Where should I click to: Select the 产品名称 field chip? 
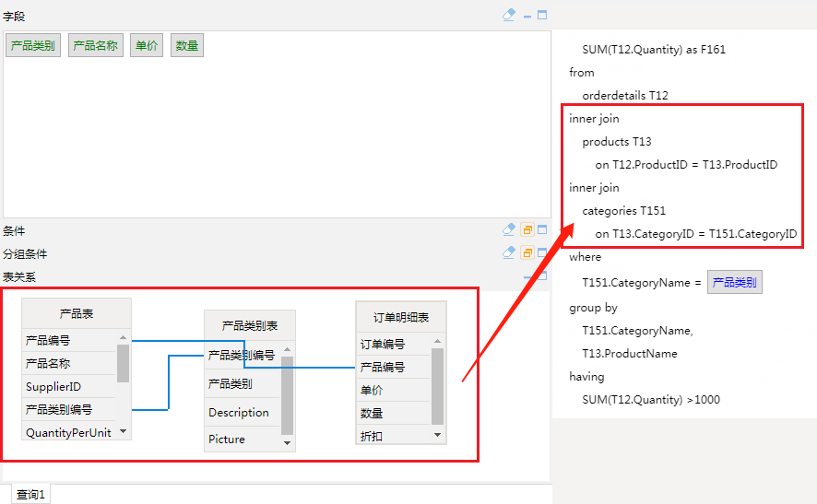[x=95, y=46]
